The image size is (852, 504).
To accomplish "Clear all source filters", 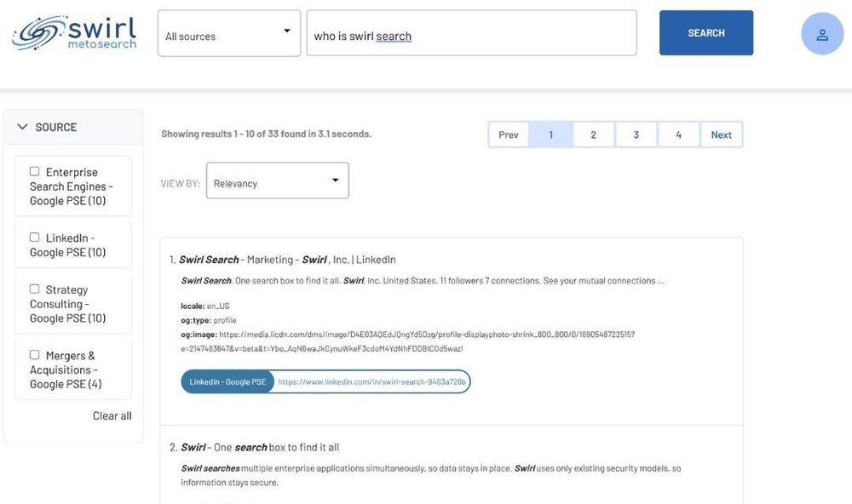I will 112,416.
